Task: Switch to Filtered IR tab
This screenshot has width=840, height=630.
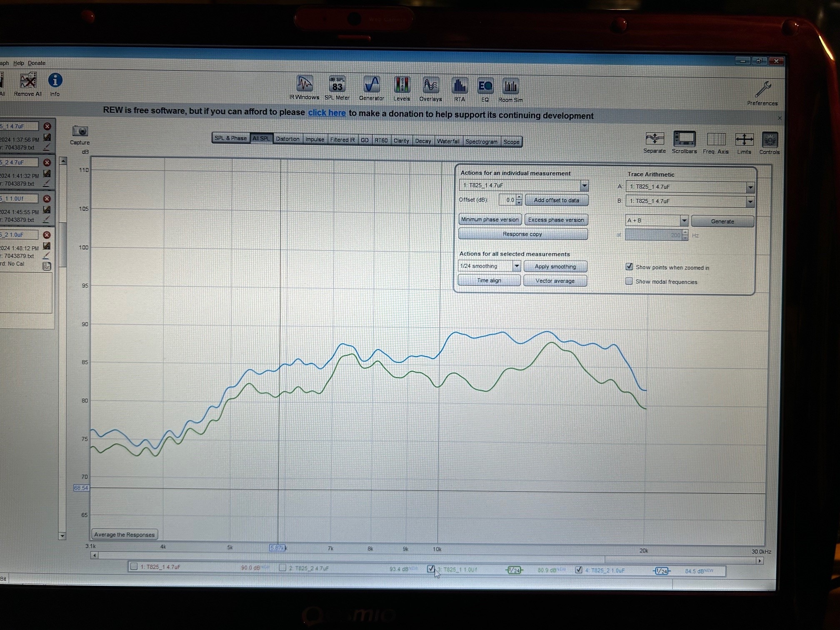Action: tap(342, 140)
